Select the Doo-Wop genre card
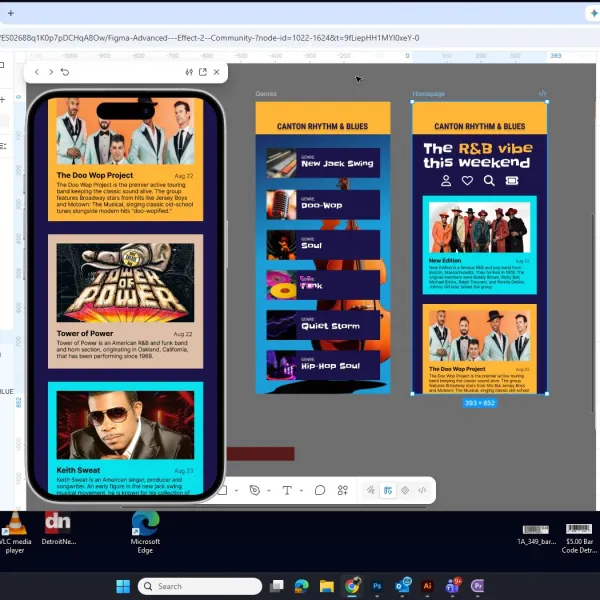600x600 pixels. point(323,205)
